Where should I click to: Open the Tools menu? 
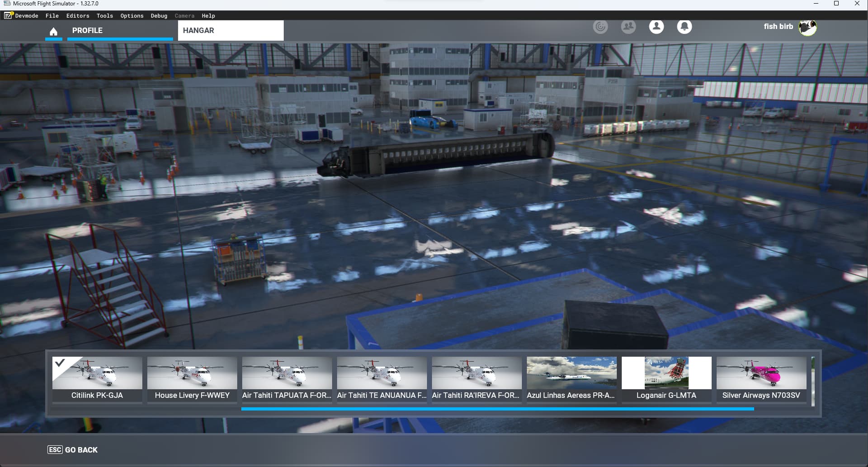[x=104, y=16]
